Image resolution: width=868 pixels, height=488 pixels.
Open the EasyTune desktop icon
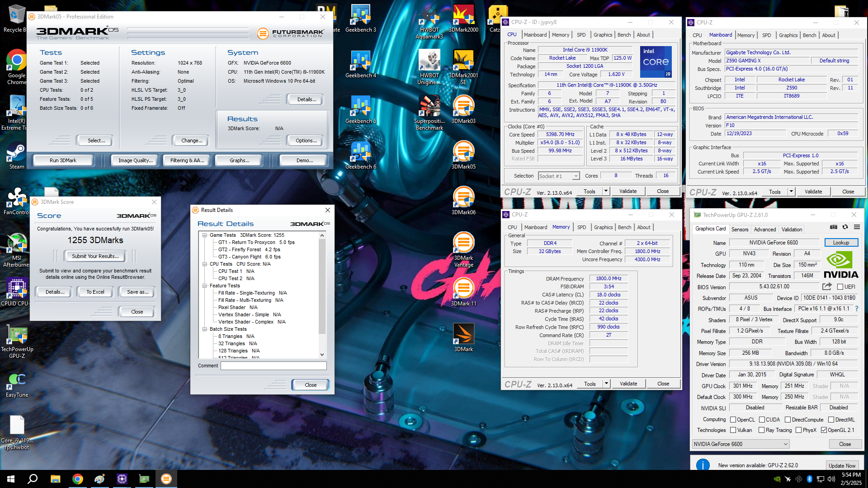click(x=17, y=384)
